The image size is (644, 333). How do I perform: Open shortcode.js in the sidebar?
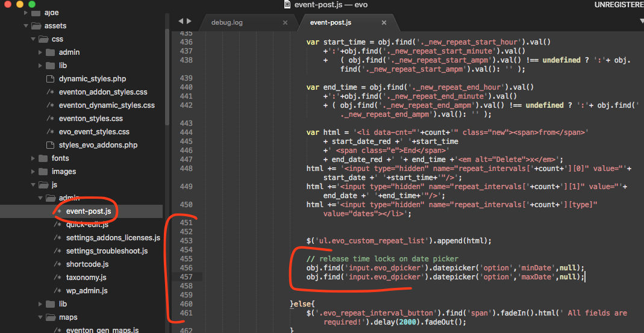pos(87,264)
